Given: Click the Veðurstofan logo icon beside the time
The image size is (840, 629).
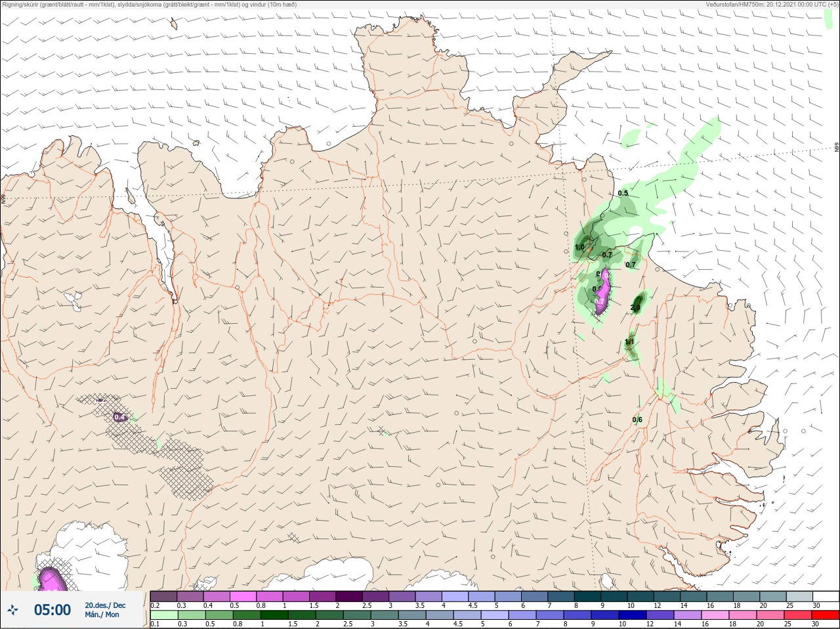Looking at the screenshot, I should 12,610.
